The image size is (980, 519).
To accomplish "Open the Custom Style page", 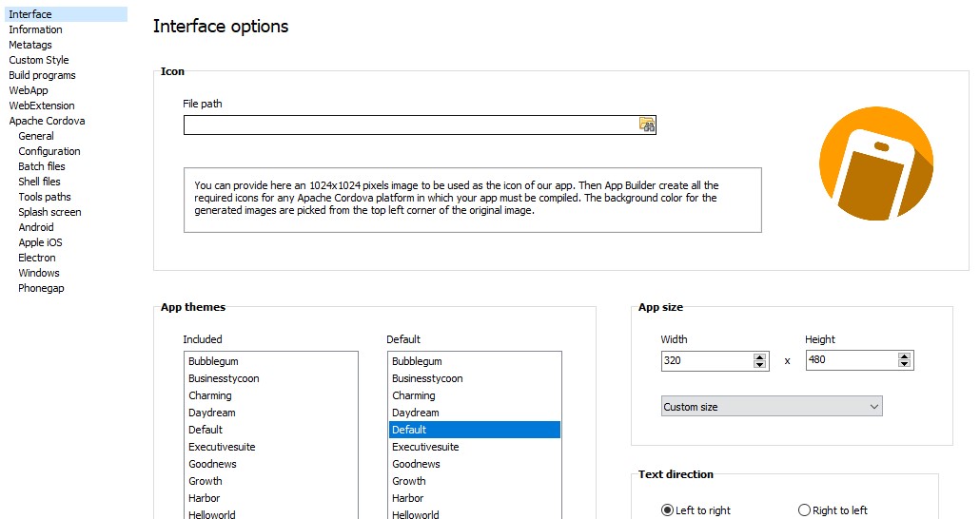I will 39,60.
